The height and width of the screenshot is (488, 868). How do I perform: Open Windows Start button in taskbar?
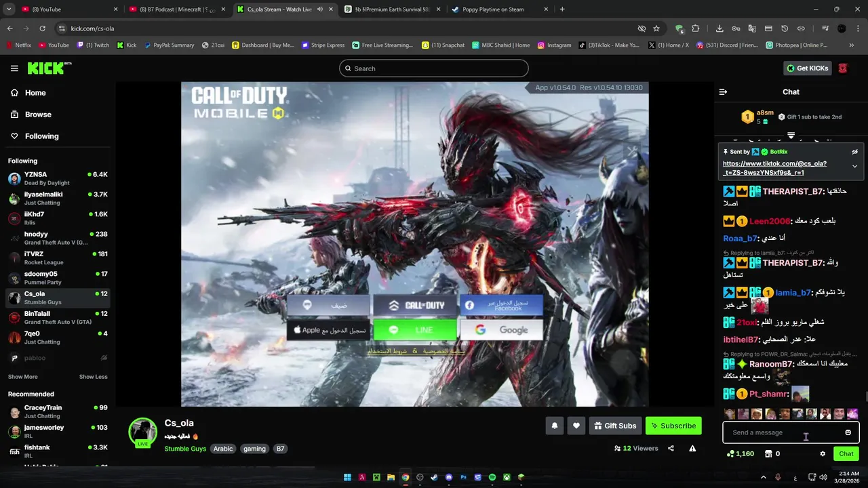click(347, 477)
